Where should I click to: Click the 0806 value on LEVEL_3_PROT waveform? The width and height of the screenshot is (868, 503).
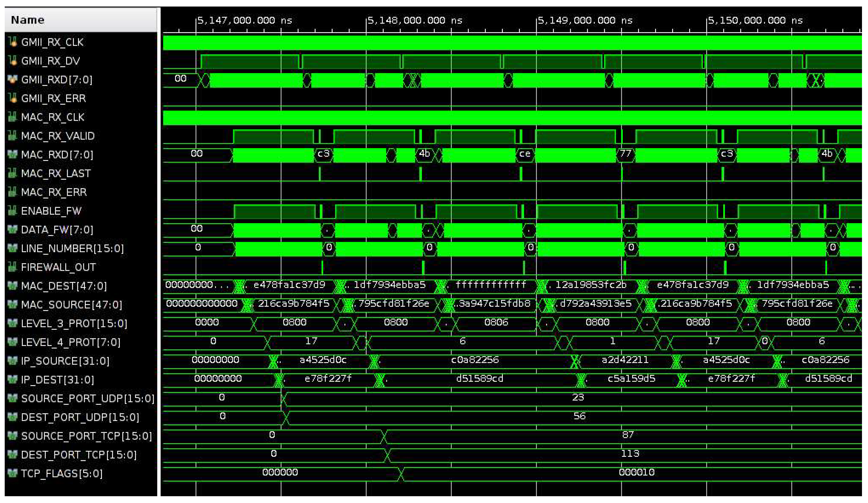click(x=496, y=322)
